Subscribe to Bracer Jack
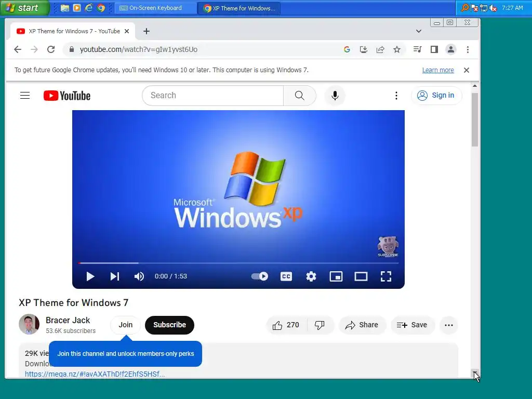Viewport: 532px width, 399px height. coord(170,325)
